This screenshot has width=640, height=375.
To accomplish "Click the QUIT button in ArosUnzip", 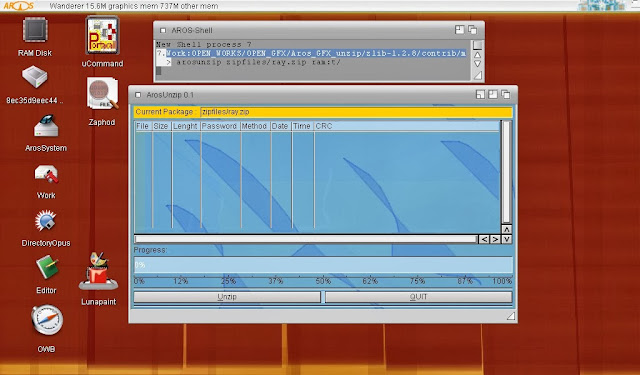I will (418, 297).
